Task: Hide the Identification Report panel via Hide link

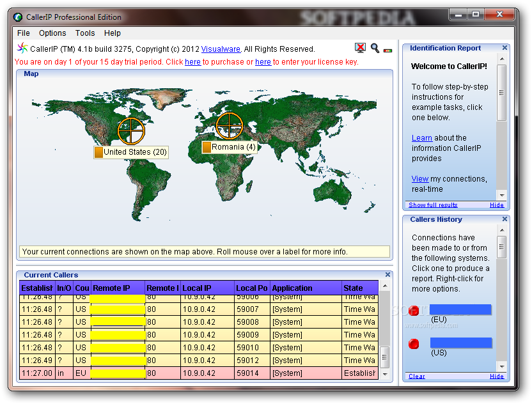Action: (x=497, y=205)
